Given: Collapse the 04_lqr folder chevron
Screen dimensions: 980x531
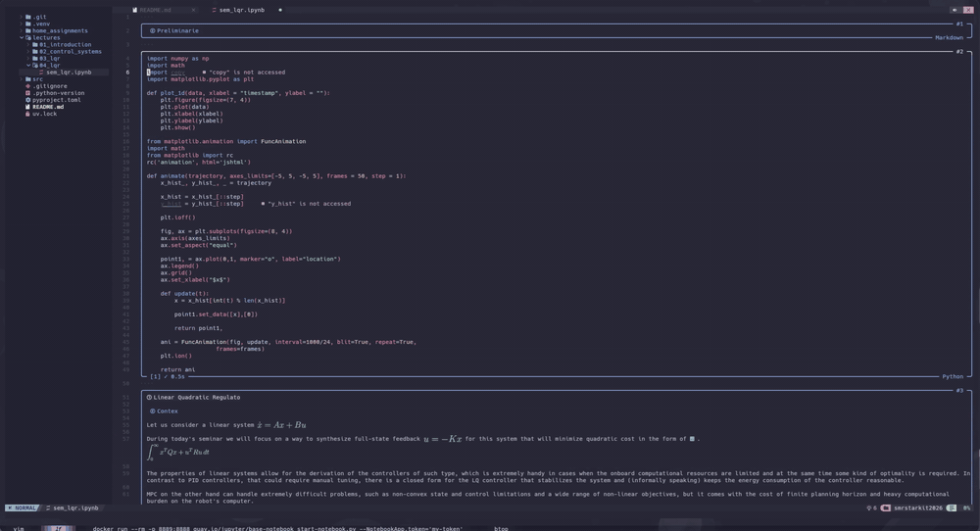Looking at the screenshot, I should click(x=28, y=65).
